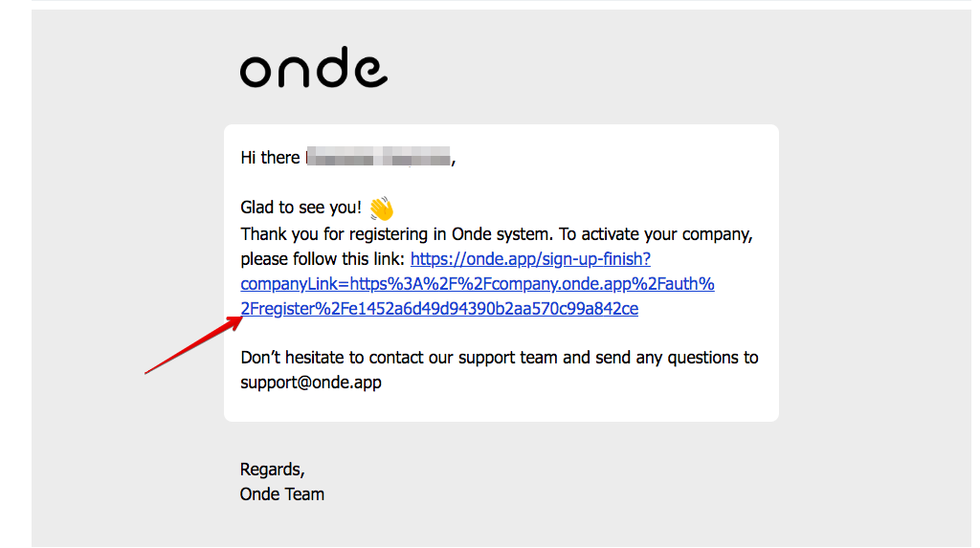Click the red arrow's pointed tip

(239, 319)
